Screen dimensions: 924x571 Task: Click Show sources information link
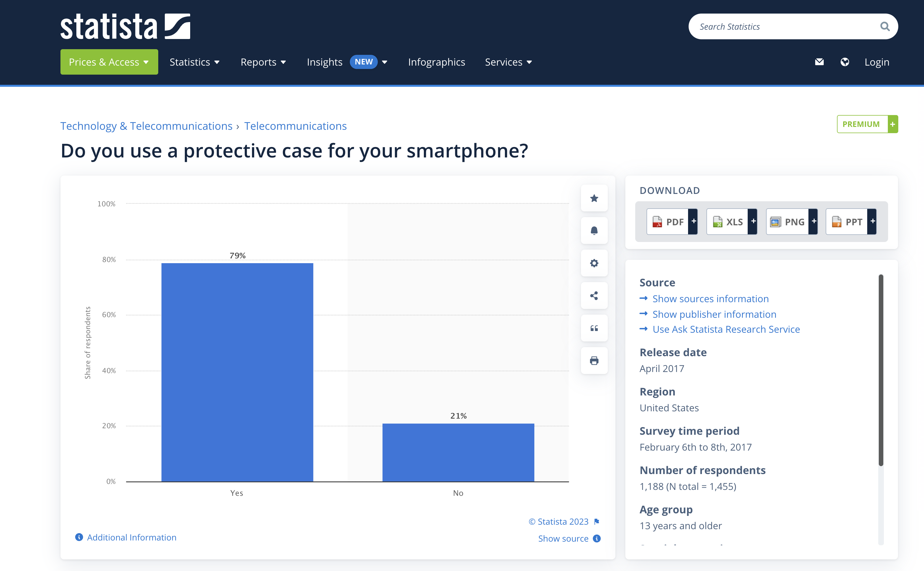tap(710, 299)
